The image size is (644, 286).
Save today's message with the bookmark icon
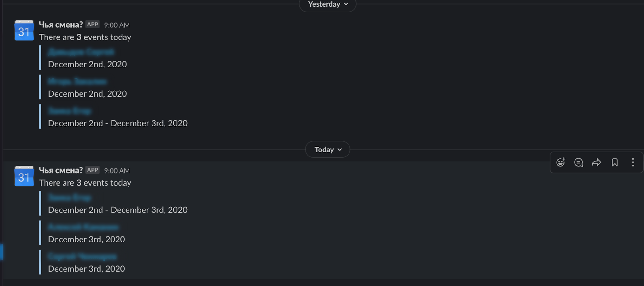614,162
